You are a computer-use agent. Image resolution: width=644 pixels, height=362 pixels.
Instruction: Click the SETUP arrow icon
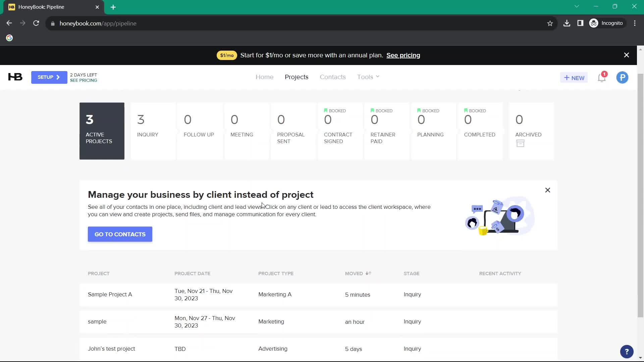click(58, 77)
